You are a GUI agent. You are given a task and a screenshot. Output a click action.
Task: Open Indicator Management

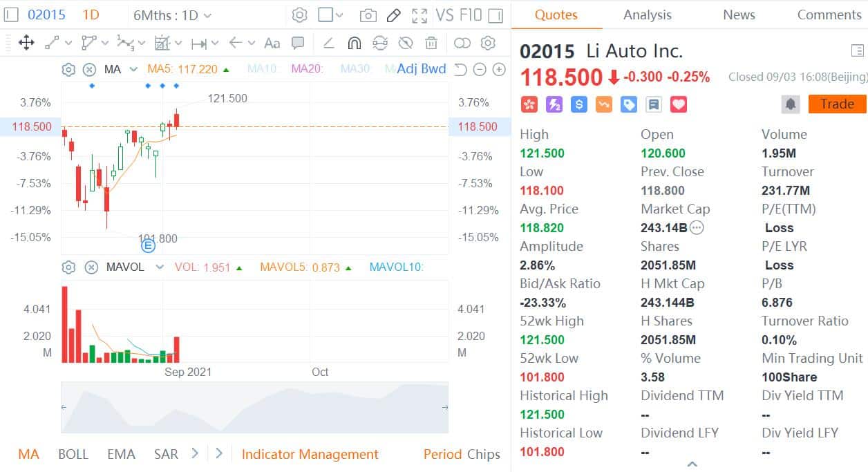point(310,454)
